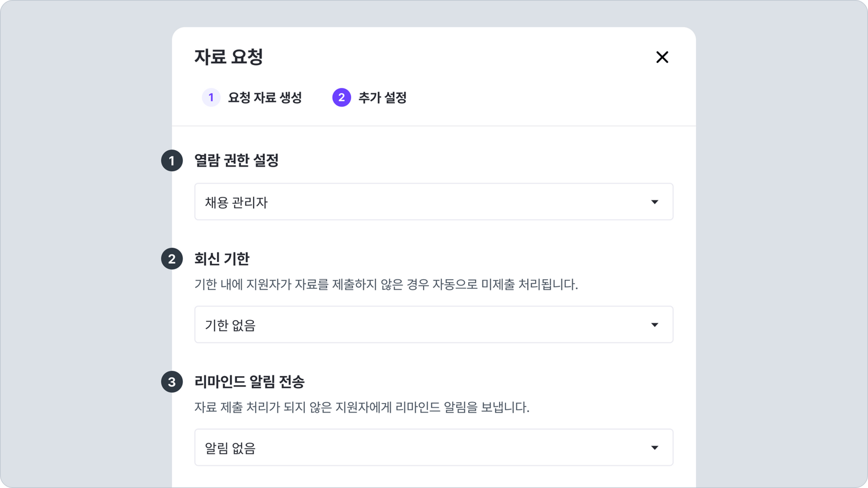Switch to 요청 자료 생성 step tab

pyautogui.click(x=264, y=98)
